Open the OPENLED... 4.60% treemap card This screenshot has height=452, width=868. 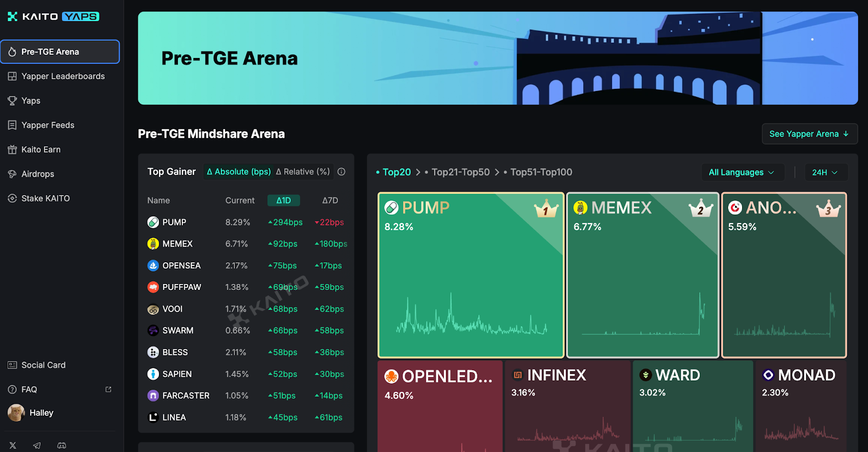(x=440, y=406)
